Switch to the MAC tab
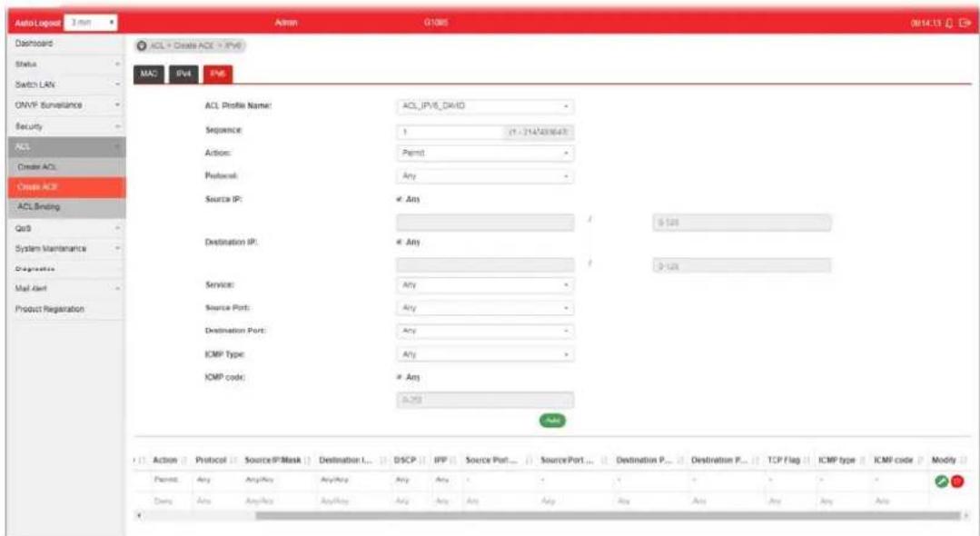This screenshot has width=980, height=536. [x=149, y=74]
